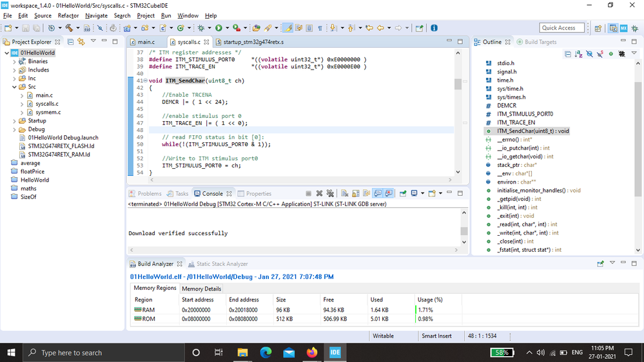Click the 01HelloWorld.elf build analyzer link
Viewport: 644px width, 362px height.
pos(231,276)
